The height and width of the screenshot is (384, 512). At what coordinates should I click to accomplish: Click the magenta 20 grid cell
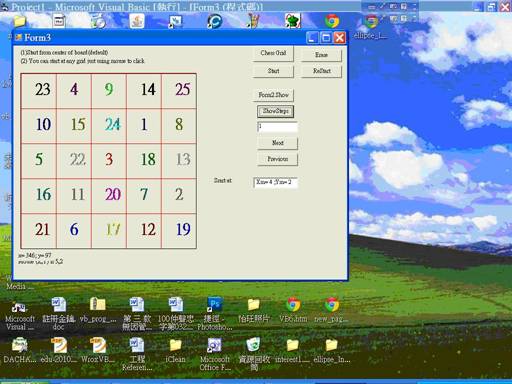coord(109,196)
